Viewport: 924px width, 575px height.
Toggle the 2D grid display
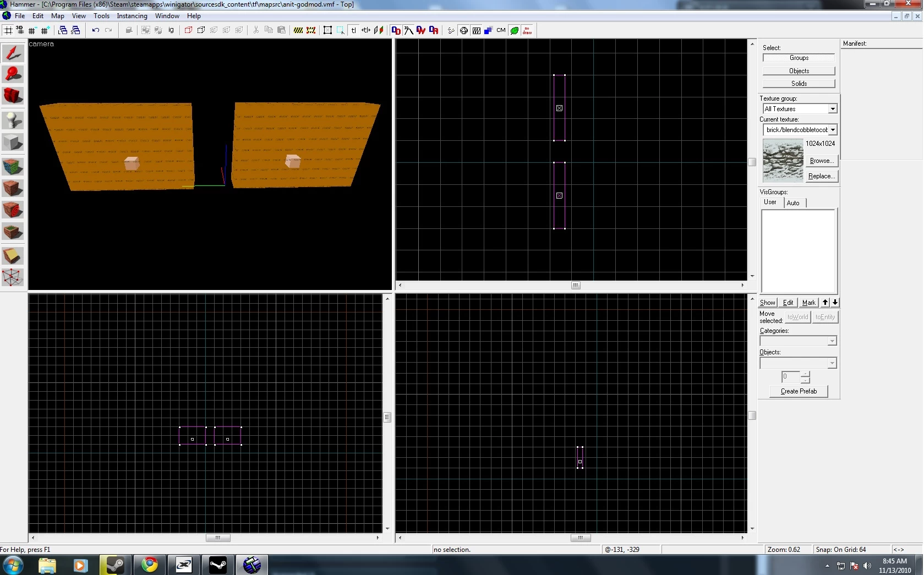pos(8,30)
